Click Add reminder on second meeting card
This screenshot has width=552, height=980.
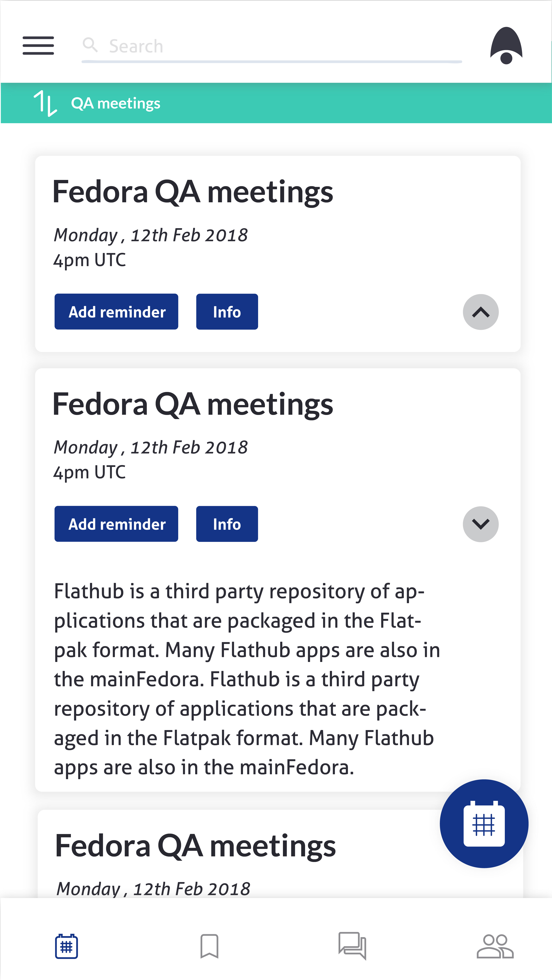click(116, 524)
